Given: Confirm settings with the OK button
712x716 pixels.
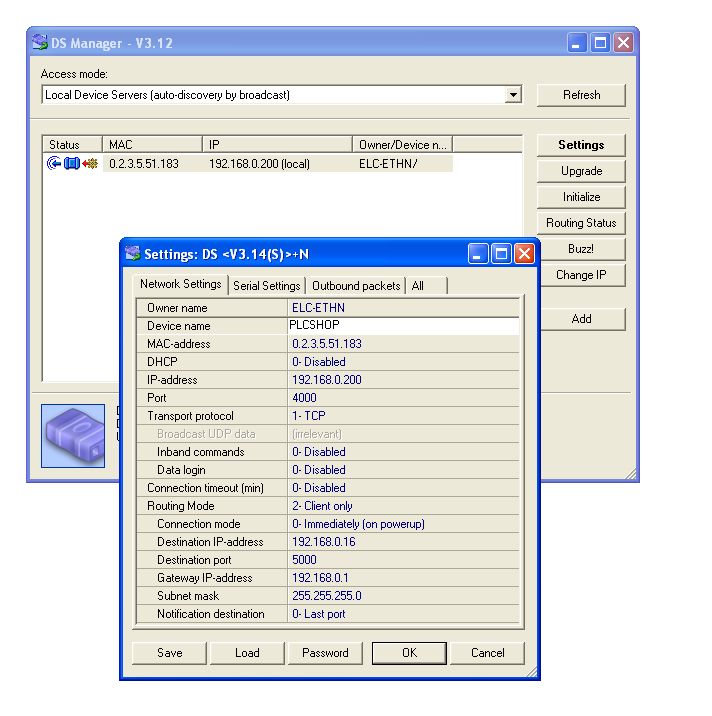Looking at the screenshot, I should coord(409,653).
